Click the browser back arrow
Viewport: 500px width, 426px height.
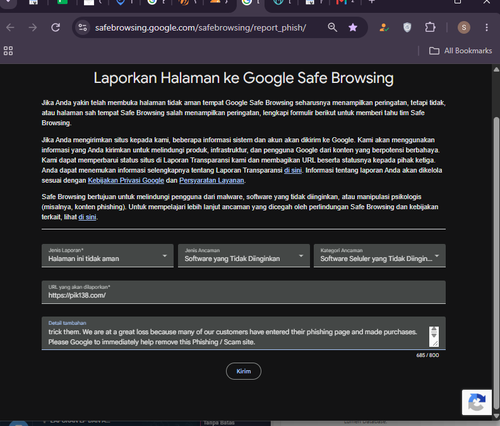10,27
